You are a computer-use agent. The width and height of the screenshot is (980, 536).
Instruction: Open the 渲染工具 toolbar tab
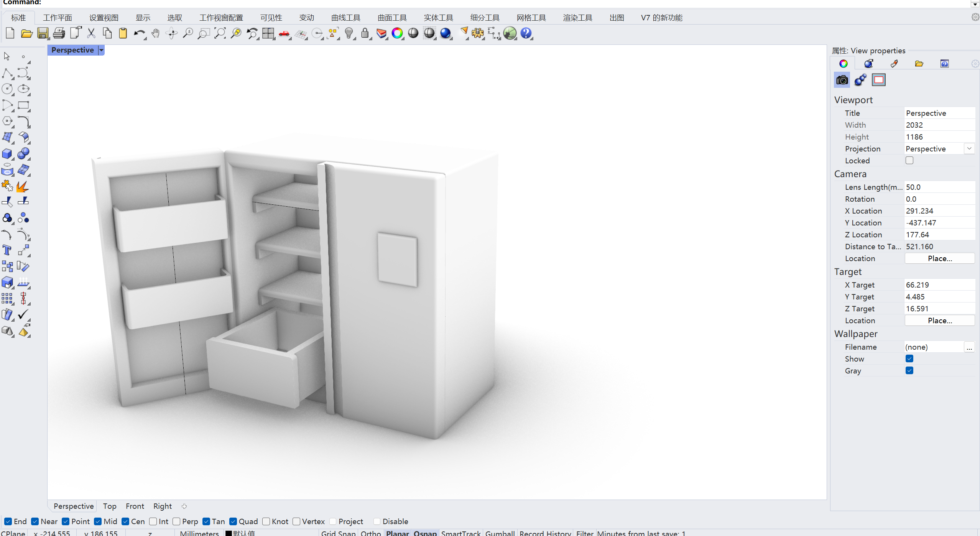(577, 18)
